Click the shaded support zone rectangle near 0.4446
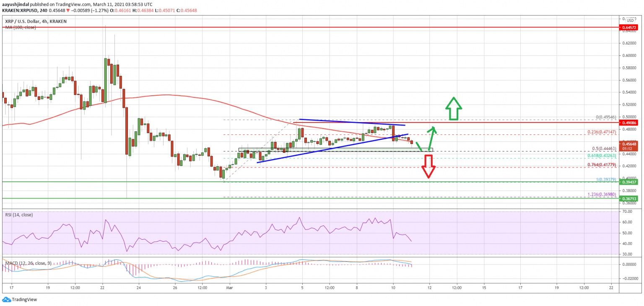Screen dimensions: 644x306 click(x=335, y=149)
